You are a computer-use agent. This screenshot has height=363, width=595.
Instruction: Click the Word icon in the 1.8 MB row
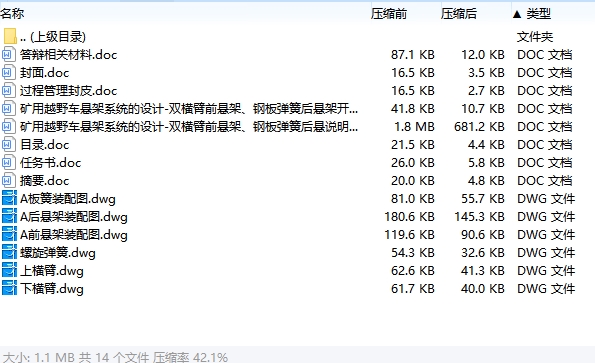(8, 127)
